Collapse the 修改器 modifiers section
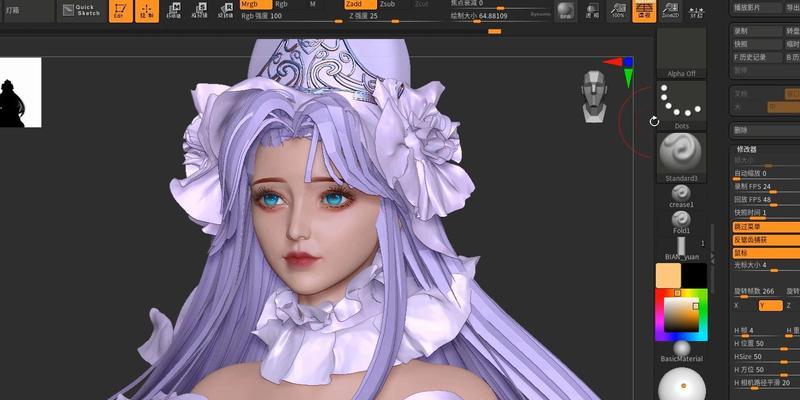This screenshot has height=400, width=800. click(746, 149)
